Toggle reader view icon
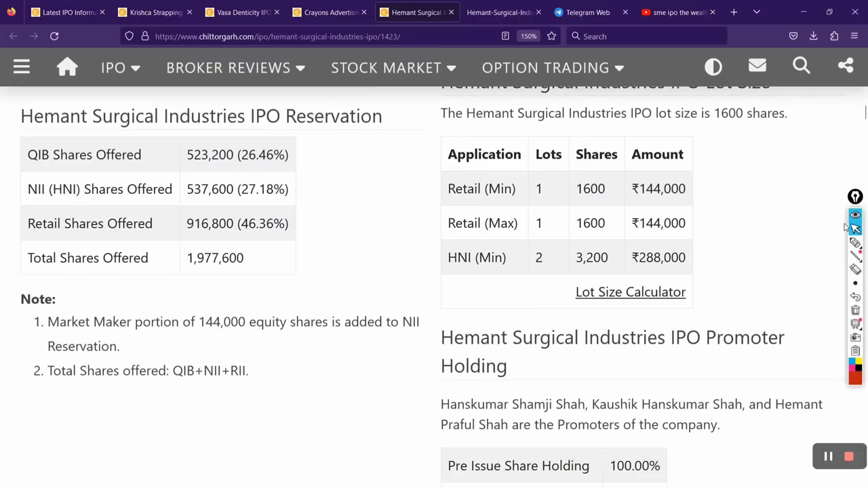Screen dimensions: 868x488 [x=505, y=36]
